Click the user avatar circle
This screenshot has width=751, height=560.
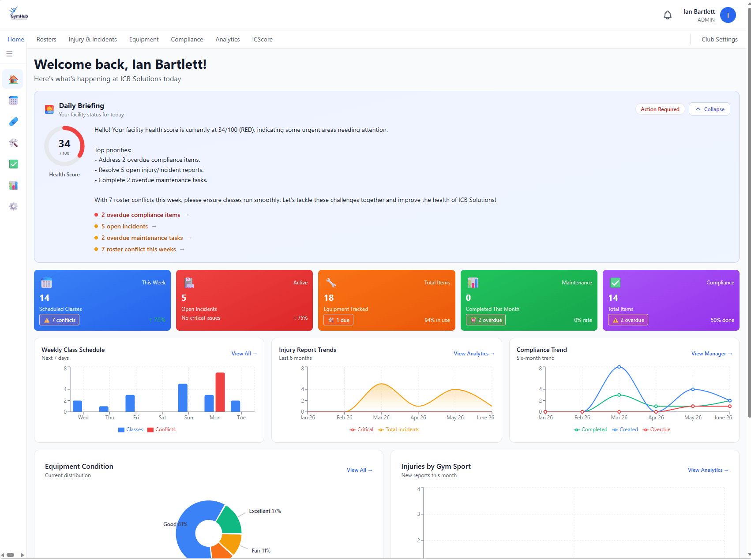pyautogui.click(x=728, y=15)
